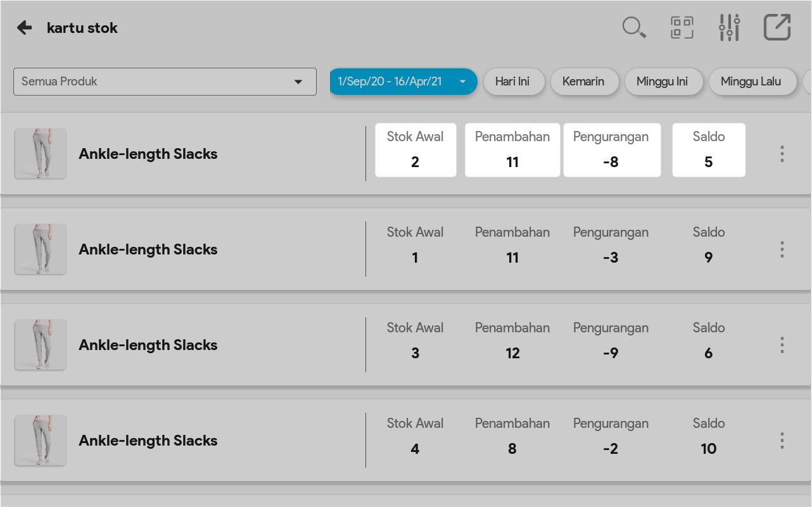Click the Penambahan box showing 11
Screen dimensions: 812x507
(x=512, y=150)
